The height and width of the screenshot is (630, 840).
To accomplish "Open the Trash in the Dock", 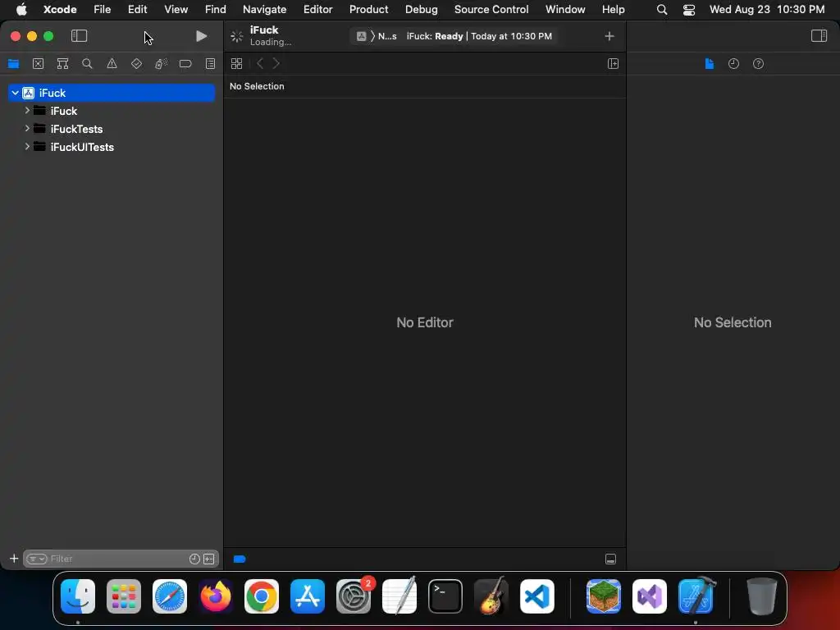I will tap(762, 596).
